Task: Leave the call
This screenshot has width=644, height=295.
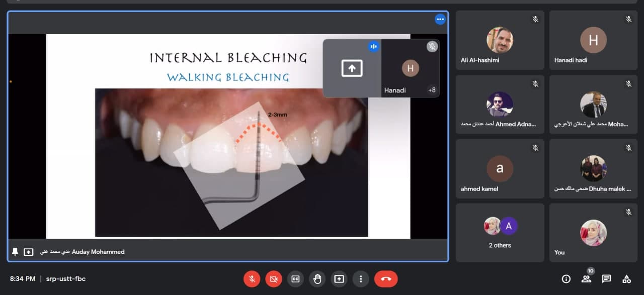Action: tap(386, 278)
